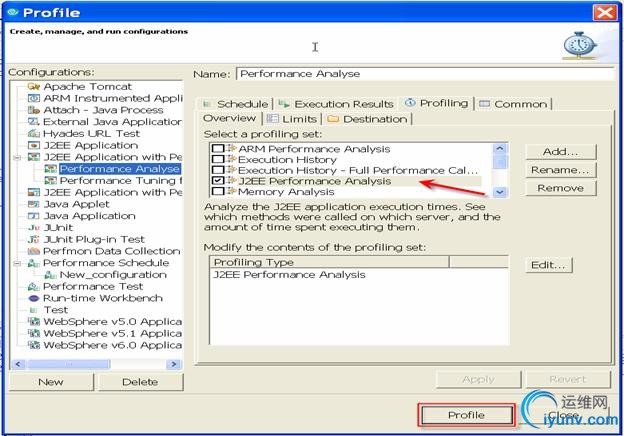Open the Common tab

click(514, 104)
